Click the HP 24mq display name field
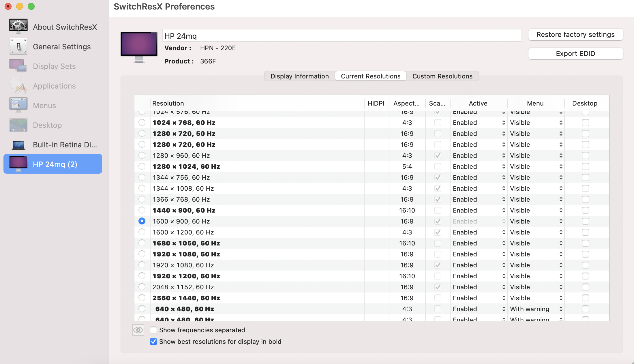 (342, 35)
